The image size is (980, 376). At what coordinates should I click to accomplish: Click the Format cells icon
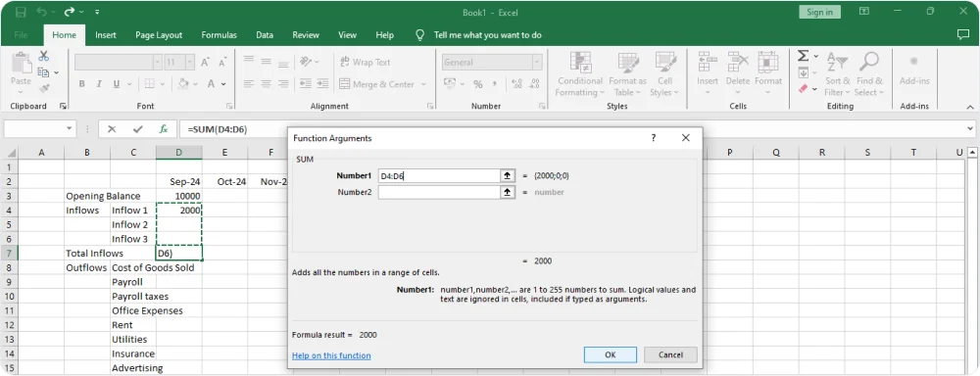pyautogui.click(x=768, y=62)
